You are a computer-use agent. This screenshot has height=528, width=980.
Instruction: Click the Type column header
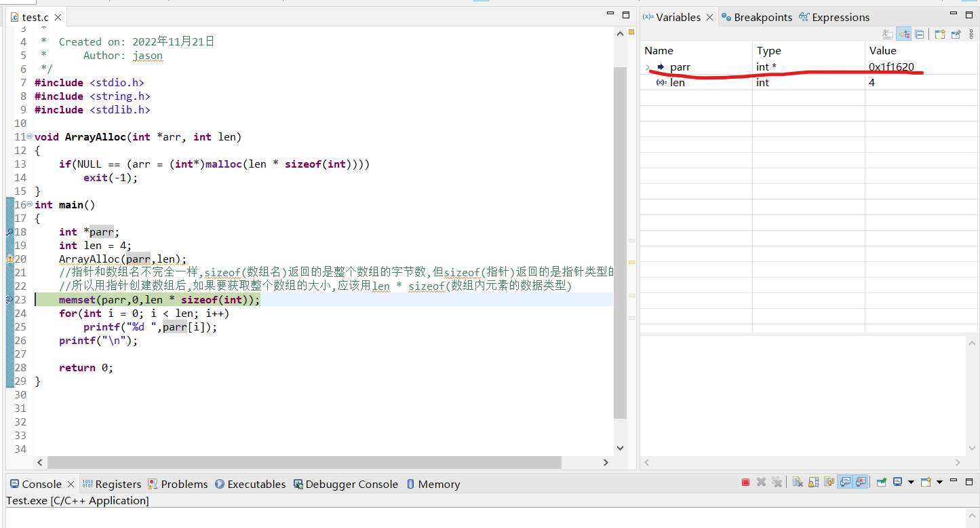pos(808,50)
